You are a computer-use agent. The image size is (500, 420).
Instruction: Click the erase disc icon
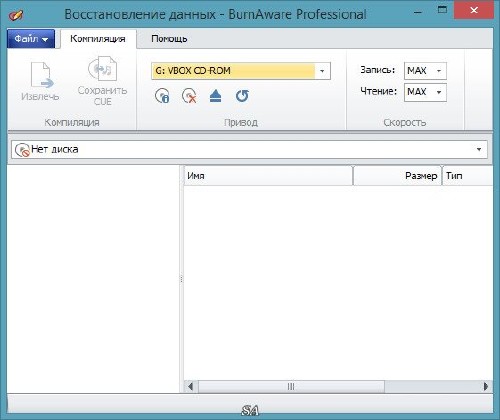pyautogui.click(x=189, y=96)
